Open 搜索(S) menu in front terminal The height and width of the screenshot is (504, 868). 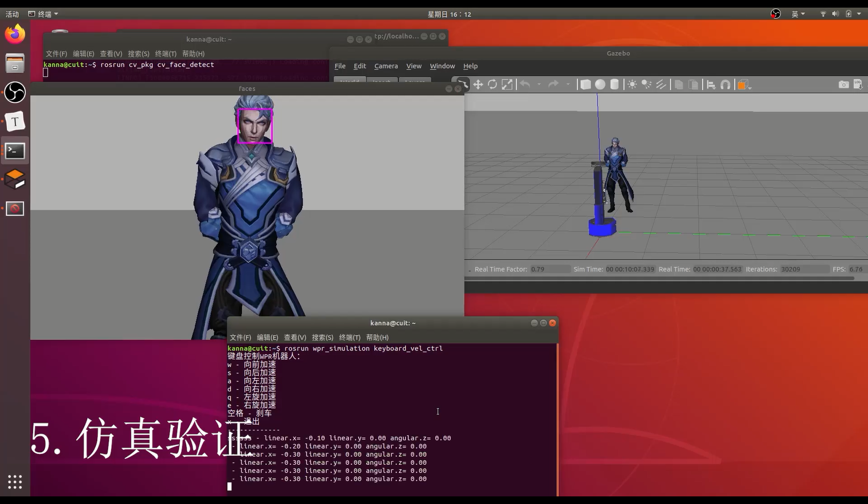coord(323,337)
